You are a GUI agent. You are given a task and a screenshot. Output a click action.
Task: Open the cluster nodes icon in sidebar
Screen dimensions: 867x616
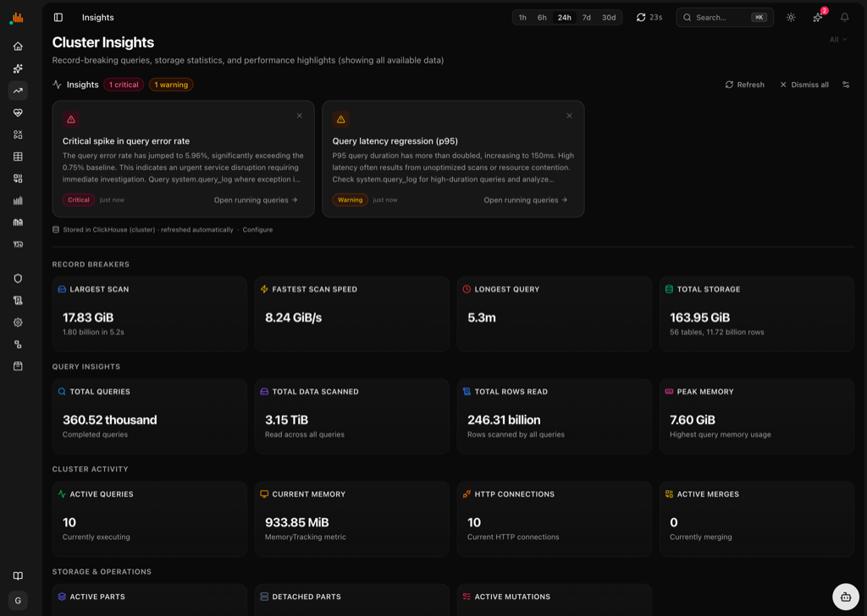18,344
